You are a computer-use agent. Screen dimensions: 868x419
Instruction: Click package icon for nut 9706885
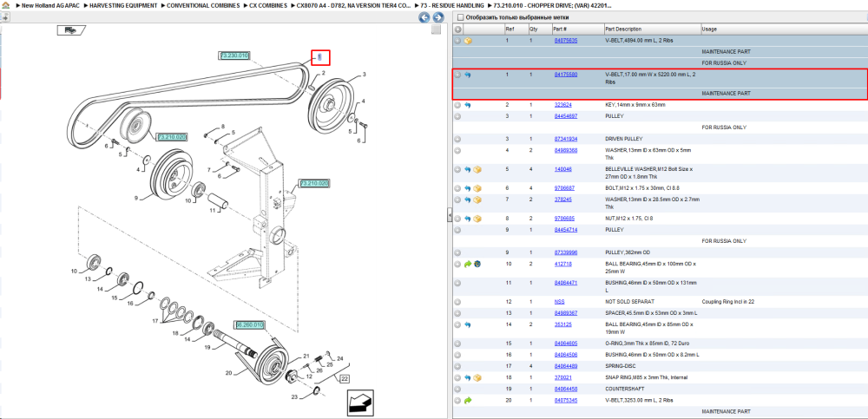point(477,219)
